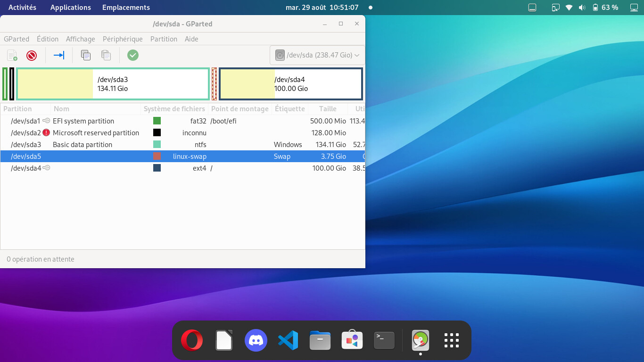This screenshot has width=644, height=362.
Task: Click the 128.00 Mio size cell
Action: 329,133
